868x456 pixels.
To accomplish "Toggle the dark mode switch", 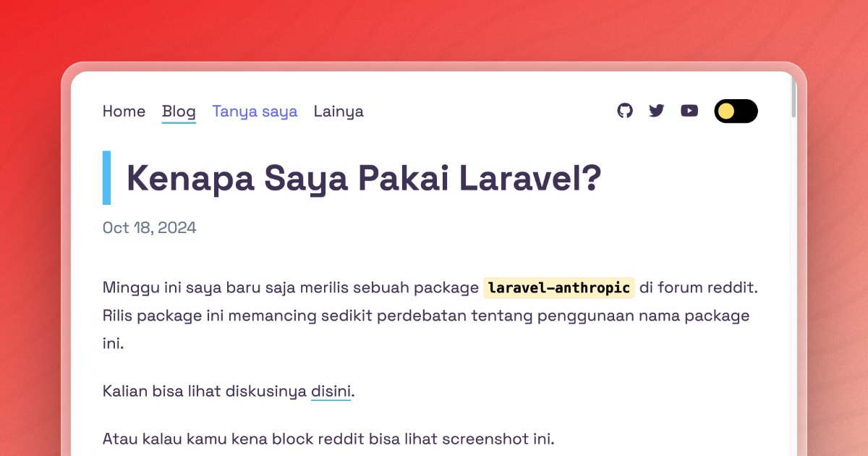I will [736, 111].
